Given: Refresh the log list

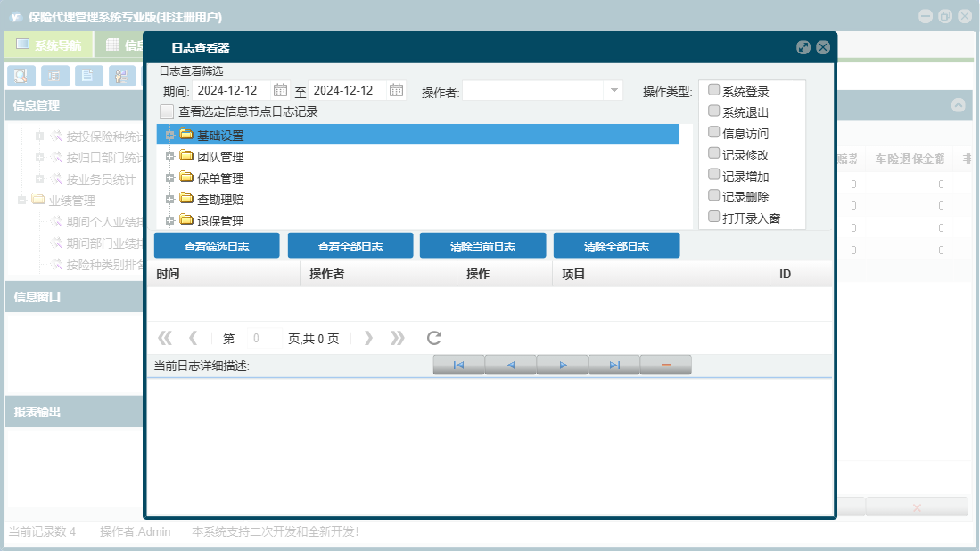Looking at the screenshot, I should pos(434,338).
